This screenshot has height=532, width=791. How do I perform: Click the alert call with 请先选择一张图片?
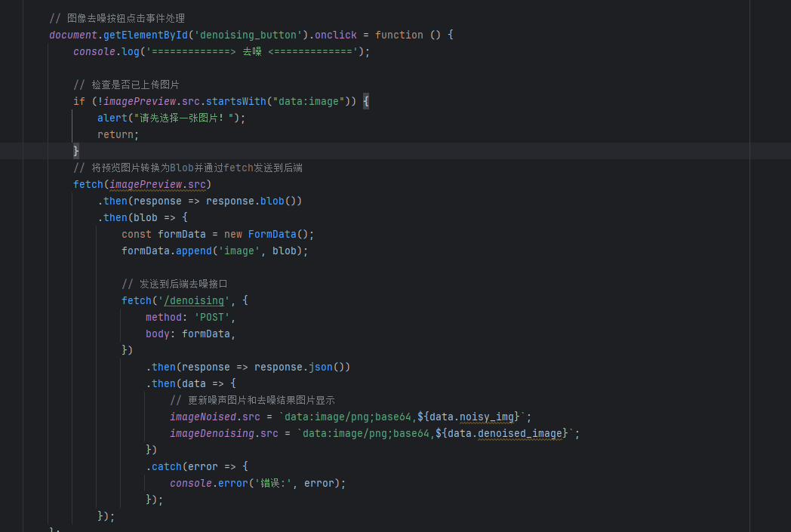click(171, 118)
